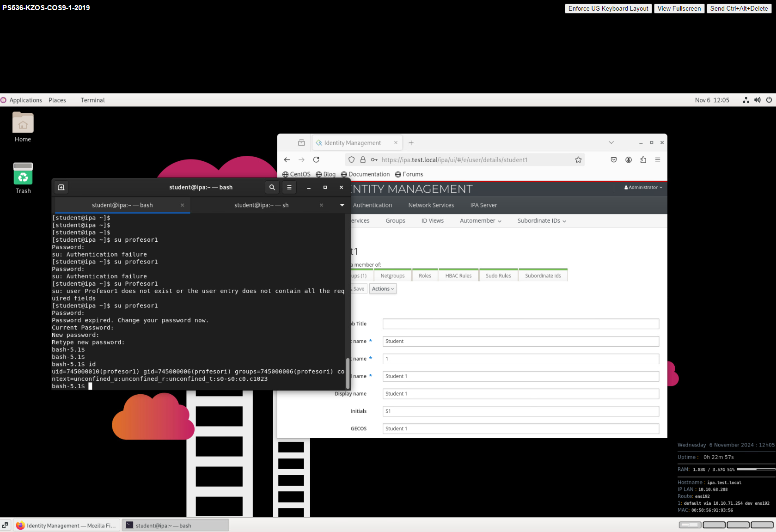Switch to the HBAC Rules tab

click(458, 275)
